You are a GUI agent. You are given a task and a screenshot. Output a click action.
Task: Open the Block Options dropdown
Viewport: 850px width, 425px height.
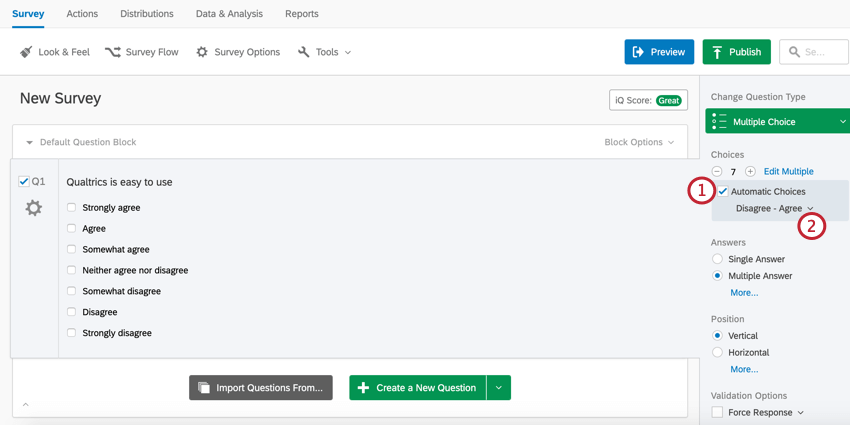point(639,142)
